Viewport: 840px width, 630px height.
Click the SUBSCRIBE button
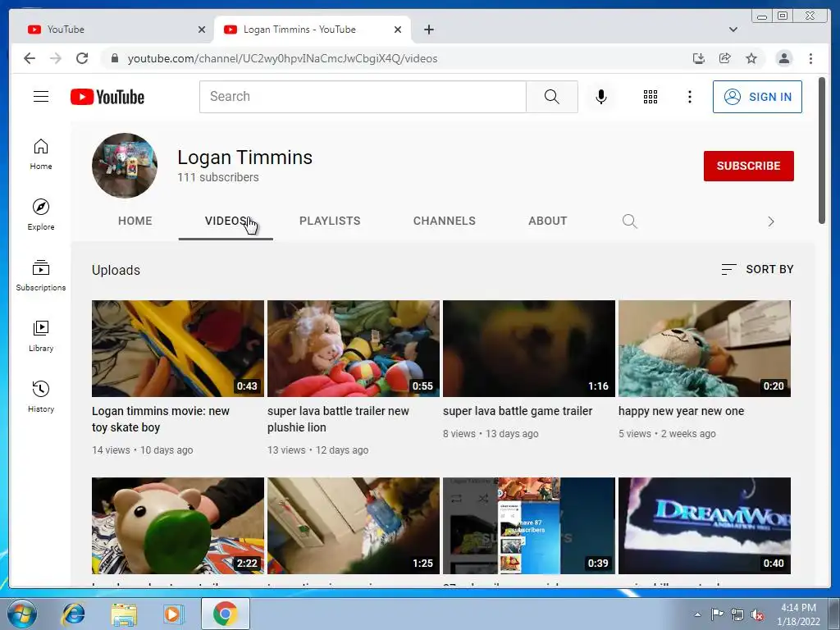click(x=748, y=166)
